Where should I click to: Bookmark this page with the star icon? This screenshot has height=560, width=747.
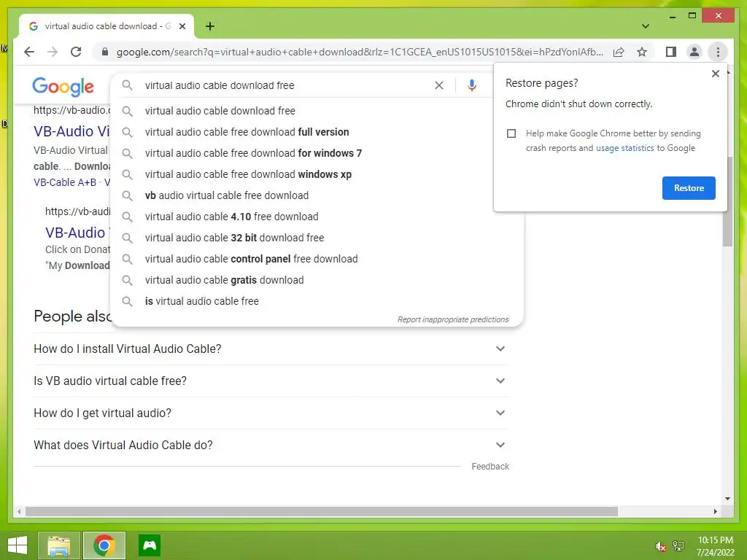[x=642, y=52]
